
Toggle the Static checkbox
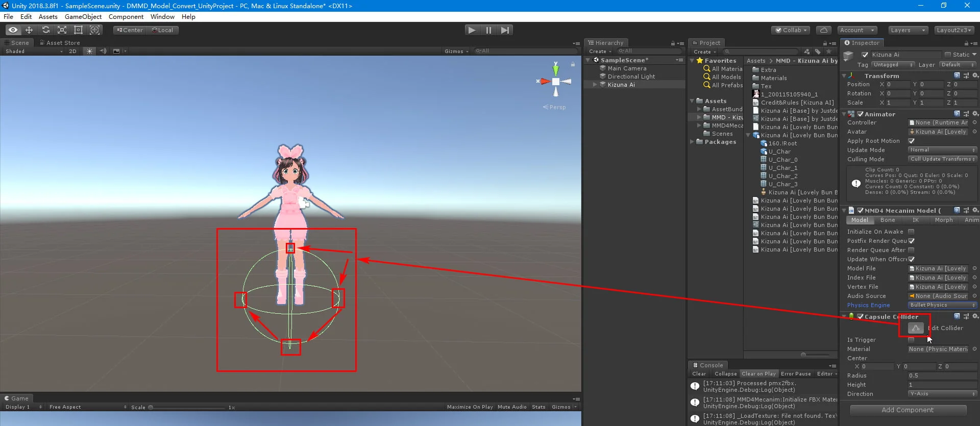(948, 55)
